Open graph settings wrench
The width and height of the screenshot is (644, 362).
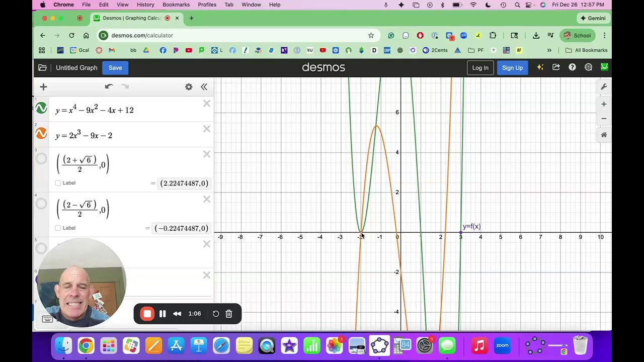[604, 87]
